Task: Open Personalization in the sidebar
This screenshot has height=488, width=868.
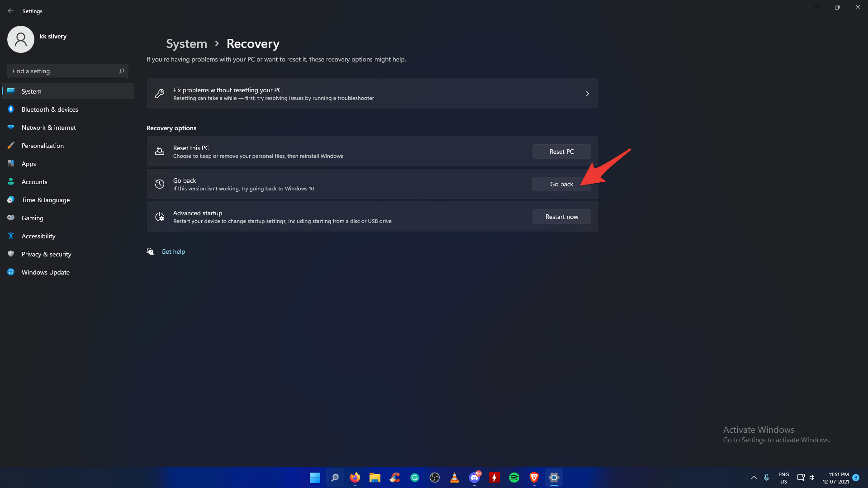Action: (x=43, y=146)
